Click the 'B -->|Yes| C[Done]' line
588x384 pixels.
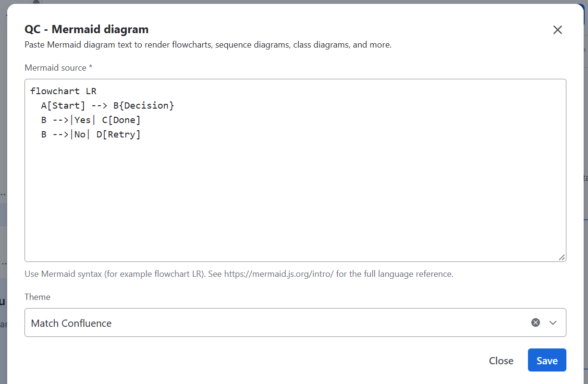91,120
